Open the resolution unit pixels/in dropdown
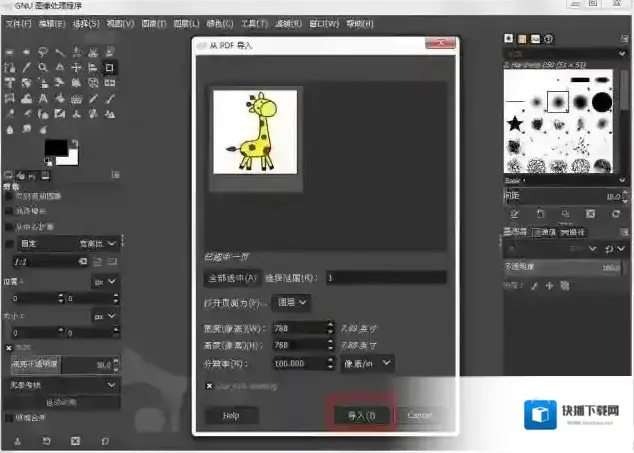Screen dimensions: 634x453 (x=368, y=364)
